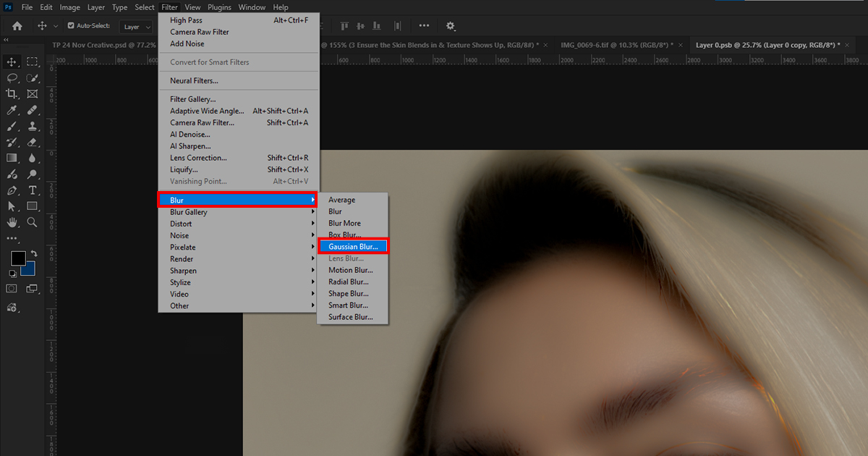
Task: Select the Spot Healing Brush tool
Action: [33, 110]
